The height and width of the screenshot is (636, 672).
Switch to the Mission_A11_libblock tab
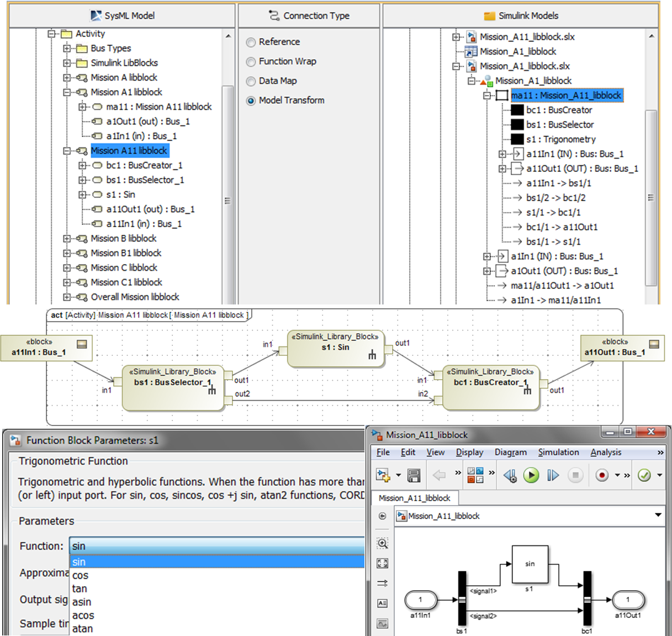(415, 497)
